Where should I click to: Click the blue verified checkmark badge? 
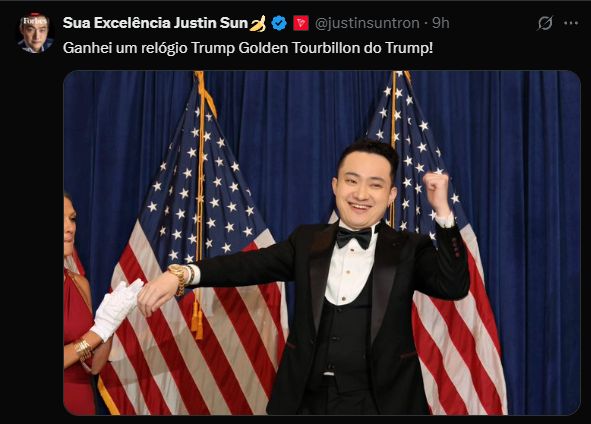coord(279,23)
